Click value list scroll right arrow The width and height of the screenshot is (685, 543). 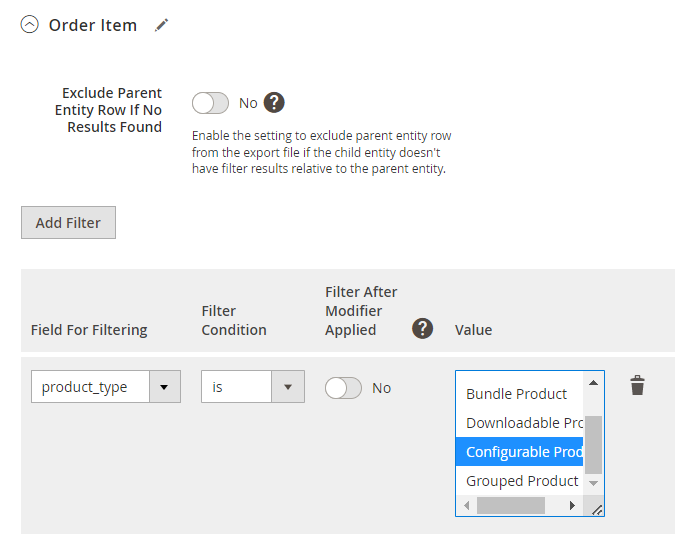[x=572, y=505]
